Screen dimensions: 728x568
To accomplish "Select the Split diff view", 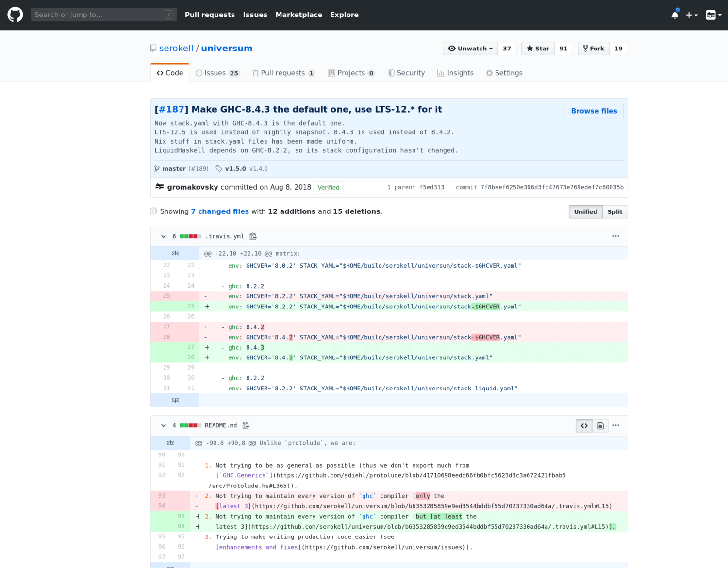I will (x=615, y=211).
